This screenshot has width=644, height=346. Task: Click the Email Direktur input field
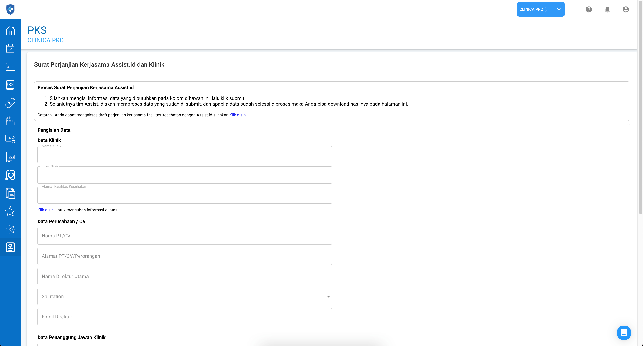[x=185, y=317]
